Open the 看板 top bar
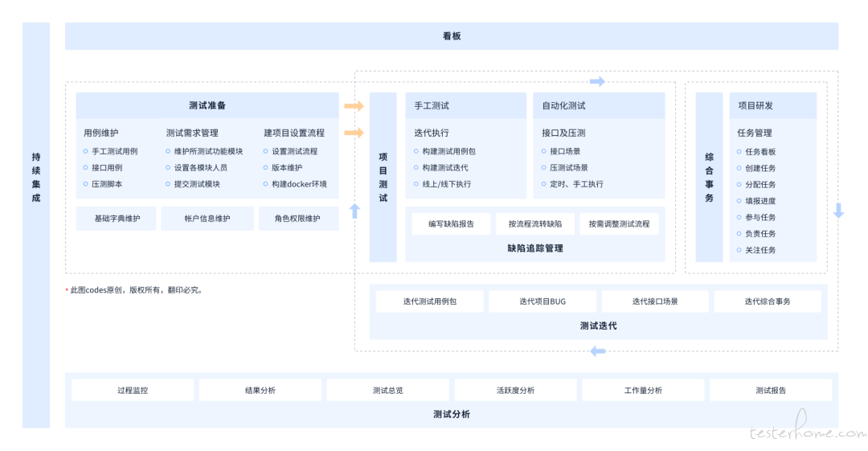The image size is (868, 451). tap(452, 36)
